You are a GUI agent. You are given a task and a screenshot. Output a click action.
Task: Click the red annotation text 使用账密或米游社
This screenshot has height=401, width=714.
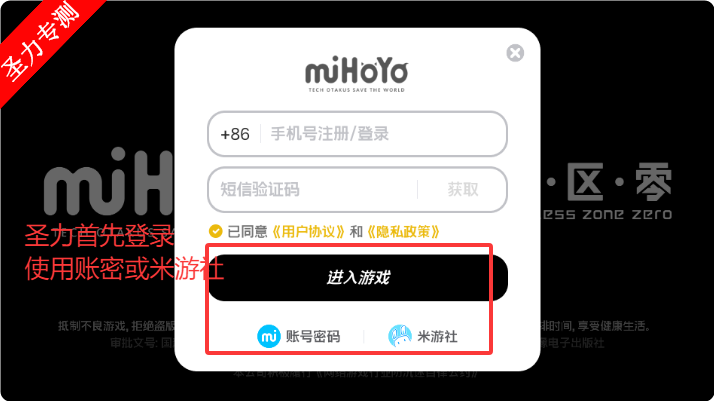point(124,269)
